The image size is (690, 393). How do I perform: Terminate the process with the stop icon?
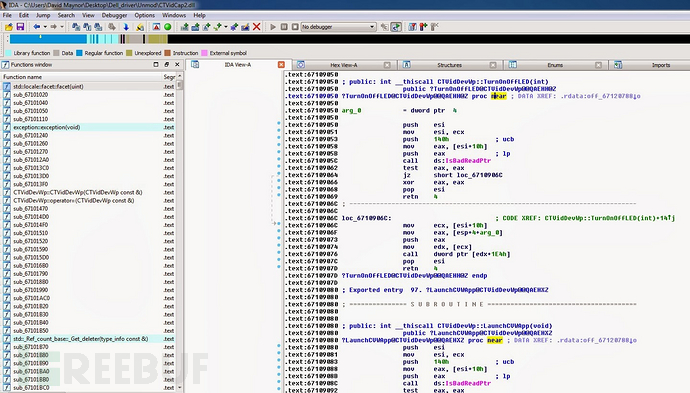(x=295, y=27)
